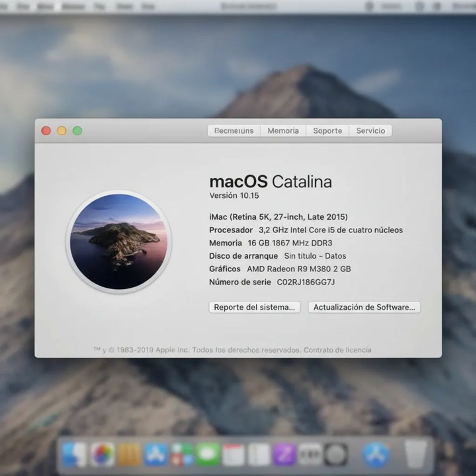
Task: Open the Servicio tab
Action: [370, 131]
